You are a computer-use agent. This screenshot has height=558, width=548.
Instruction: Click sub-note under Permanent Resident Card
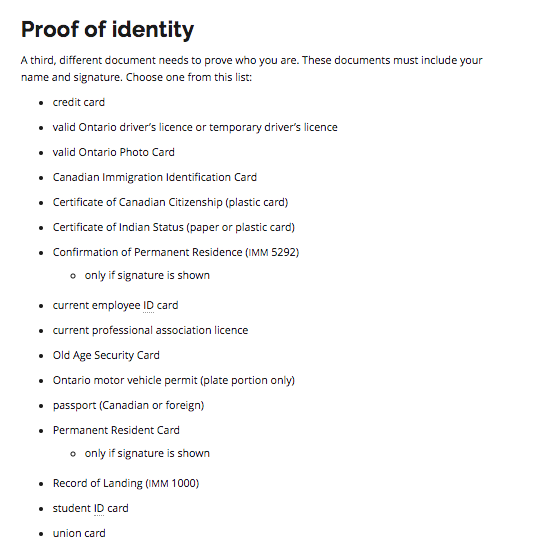147,453
